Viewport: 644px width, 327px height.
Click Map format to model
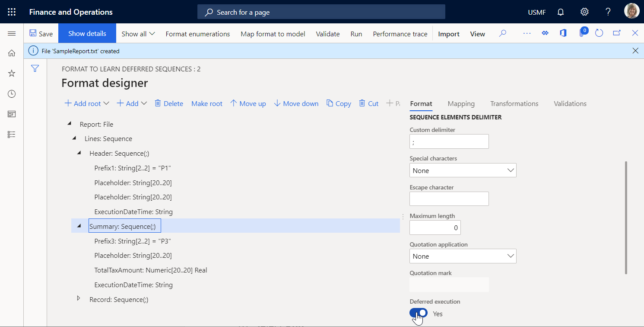[273, 33]
